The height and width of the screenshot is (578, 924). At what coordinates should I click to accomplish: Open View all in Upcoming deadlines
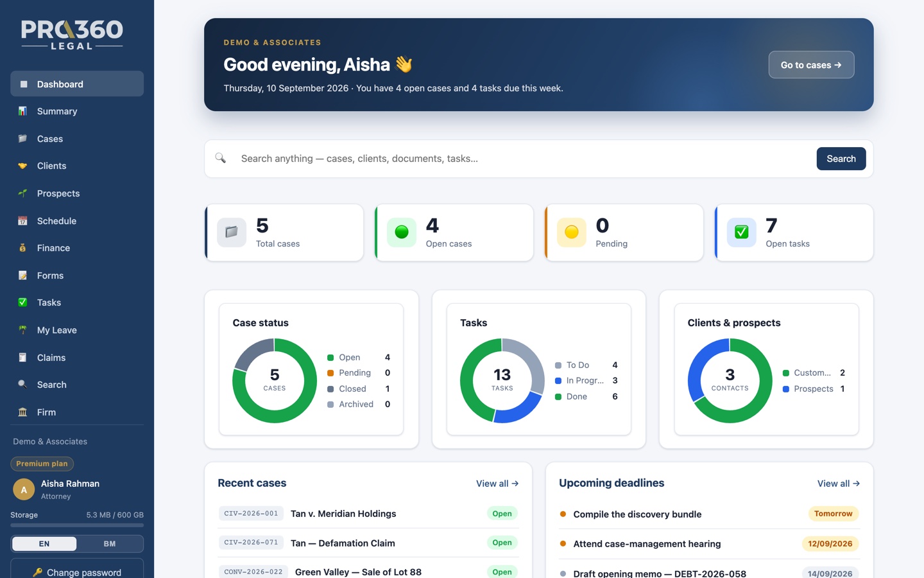click(839, 484)
